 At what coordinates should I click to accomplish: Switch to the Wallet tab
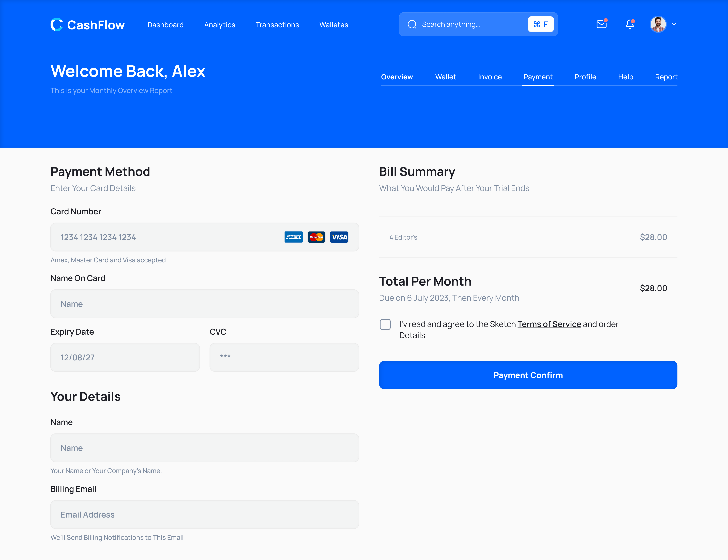pos(445,77)
